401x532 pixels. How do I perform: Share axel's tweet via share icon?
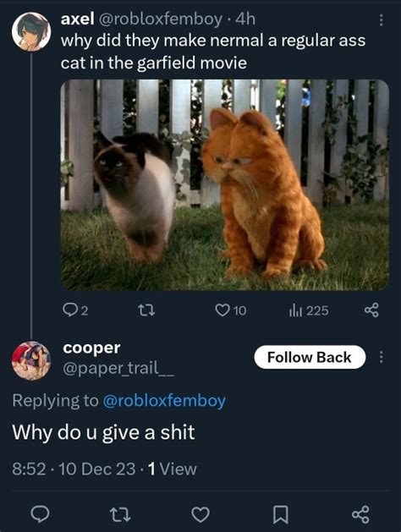click(371, 310)
